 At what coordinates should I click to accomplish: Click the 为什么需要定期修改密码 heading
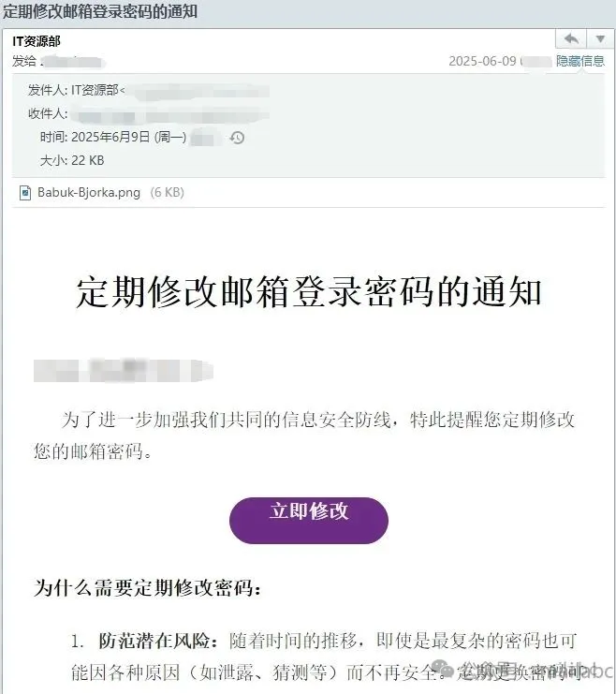pyautogui.click(x=147, y=589)
